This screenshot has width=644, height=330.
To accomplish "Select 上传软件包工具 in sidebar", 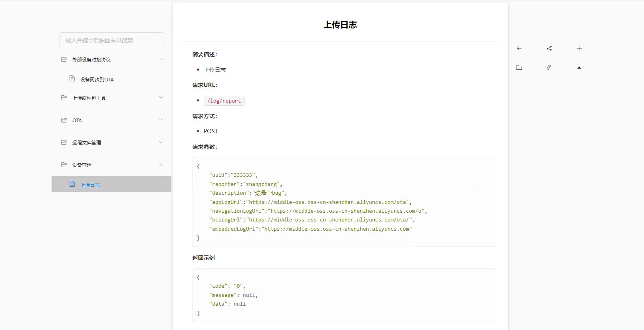I will [89, 98].
